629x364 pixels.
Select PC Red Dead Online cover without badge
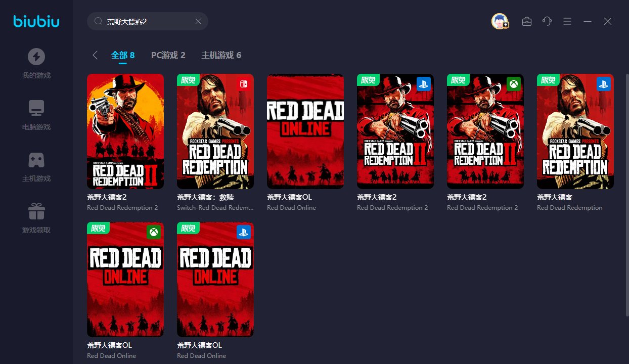(305, 131)
